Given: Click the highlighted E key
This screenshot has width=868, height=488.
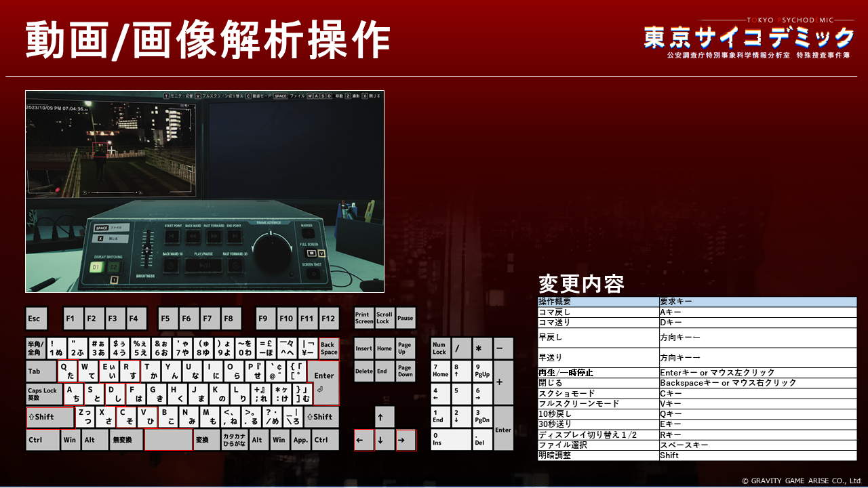Looking at the screenshot, I should click(x=109, y=371).
